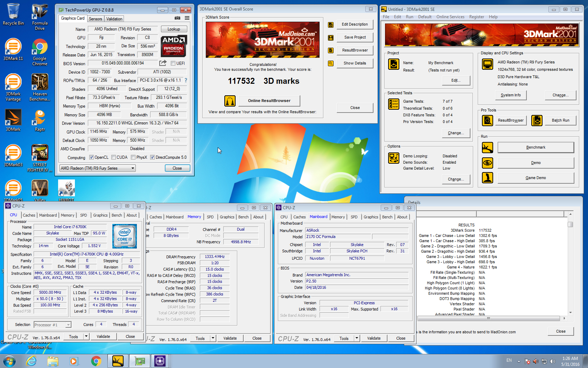Click volume speaker icon in system tray
Viewport: 588px width, 368px height.
[x=553, y=361]
